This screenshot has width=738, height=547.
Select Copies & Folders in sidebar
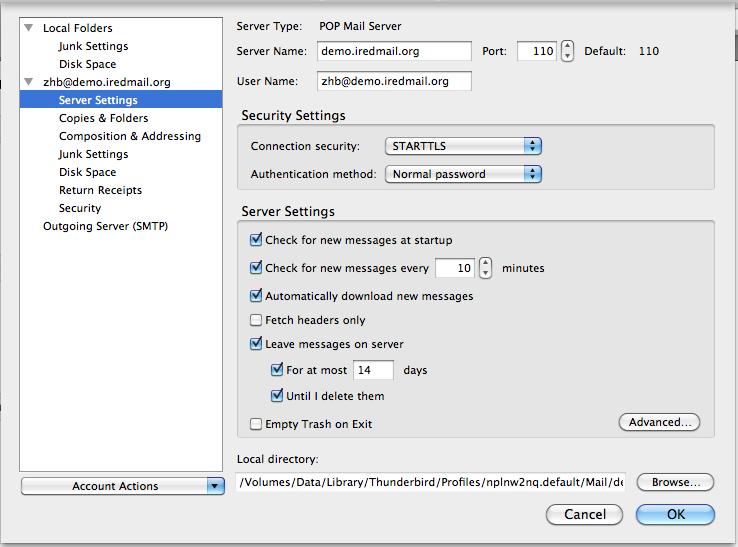coord(104,118)
